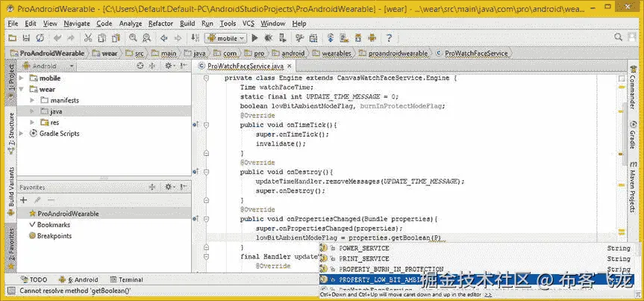
Task: Open the Build menu
Action: [187, 23]
